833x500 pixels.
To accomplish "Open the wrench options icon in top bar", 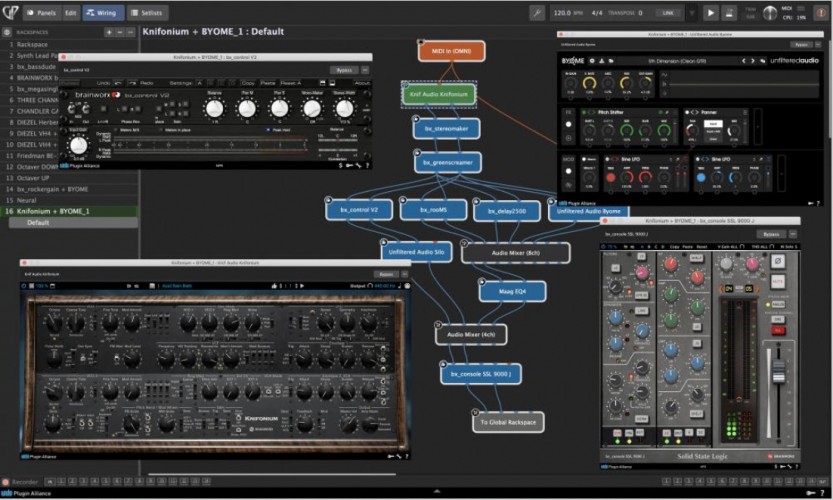I will point(537,13).
